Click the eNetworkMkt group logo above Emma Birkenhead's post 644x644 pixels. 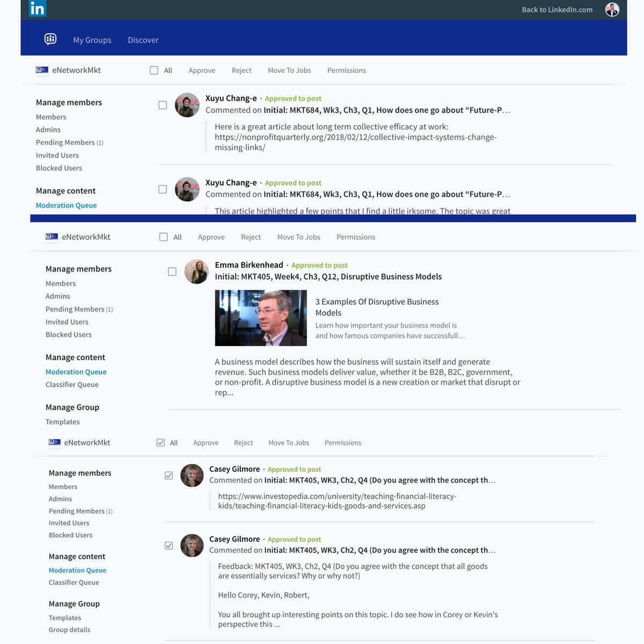52,237
